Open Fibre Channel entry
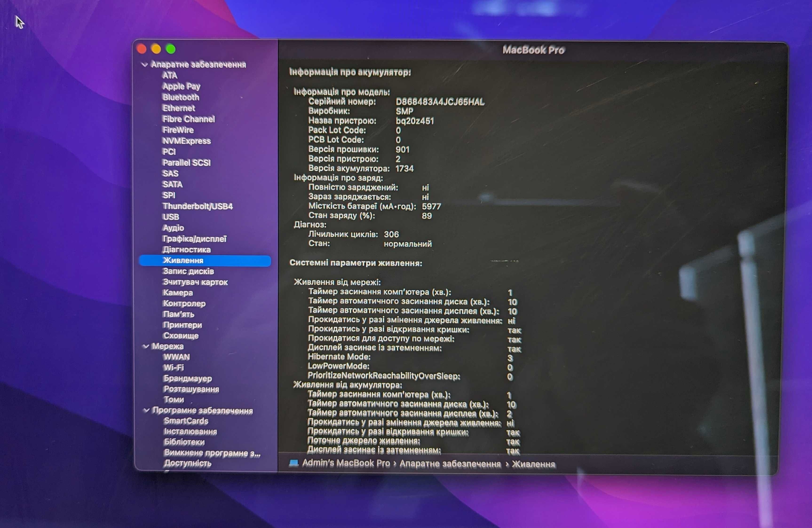This screenshot has height=528, width=812. (x=189, y=119)
